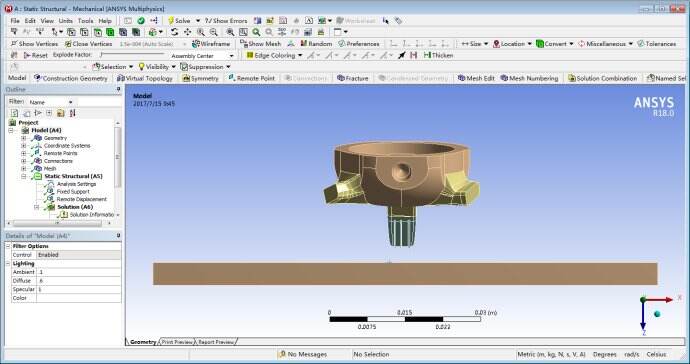Click Remote Point in context toolbar
The image size is (690, 364).
[x=252, y=78]
